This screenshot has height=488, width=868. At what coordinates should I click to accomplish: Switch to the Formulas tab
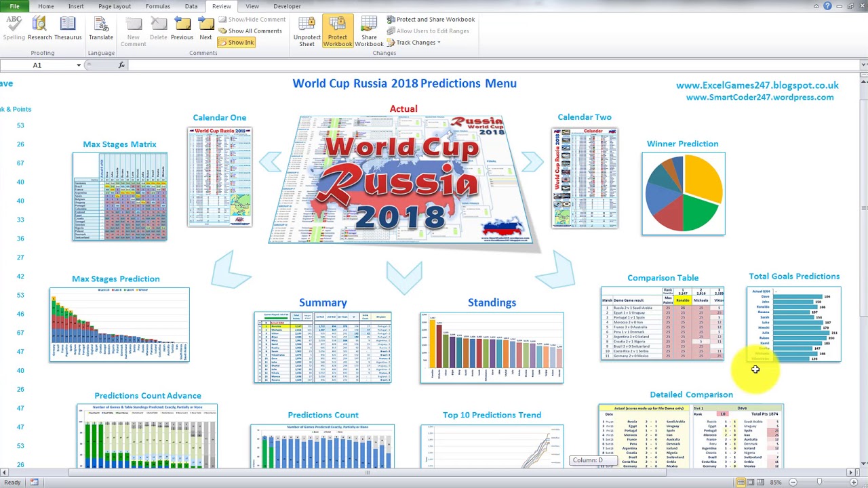point(158,6)
